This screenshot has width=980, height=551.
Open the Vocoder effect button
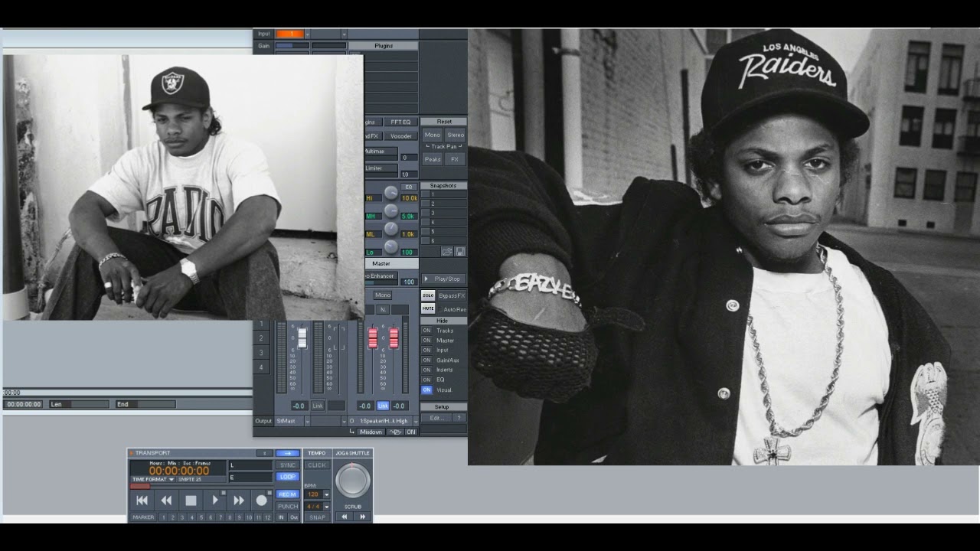(x=400, y=136)
